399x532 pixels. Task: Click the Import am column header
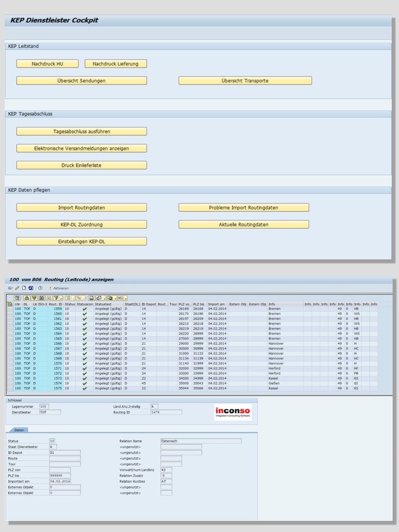click(217, 304)
